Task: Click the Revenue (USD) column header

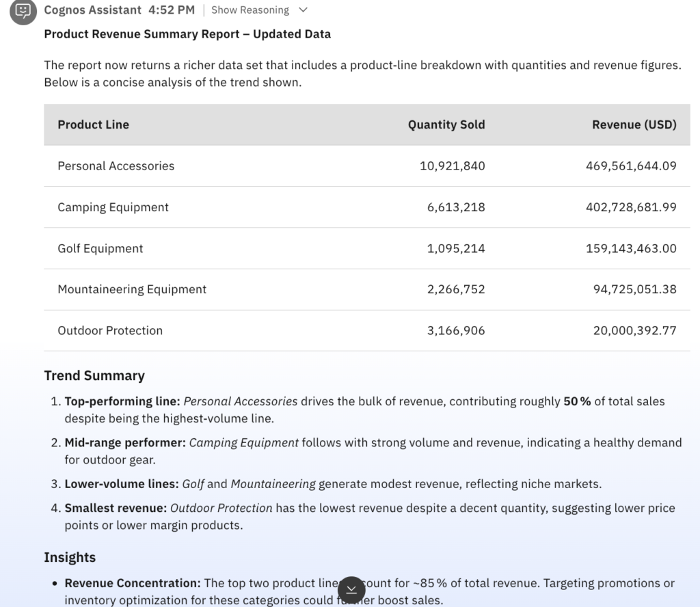Action: tap(634, 124)
